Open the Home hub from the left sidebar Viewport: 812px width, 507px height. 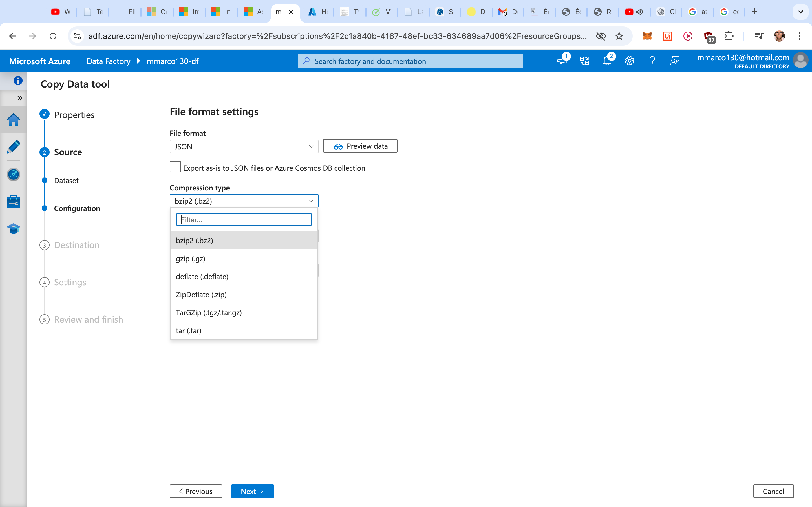(14, 119)
